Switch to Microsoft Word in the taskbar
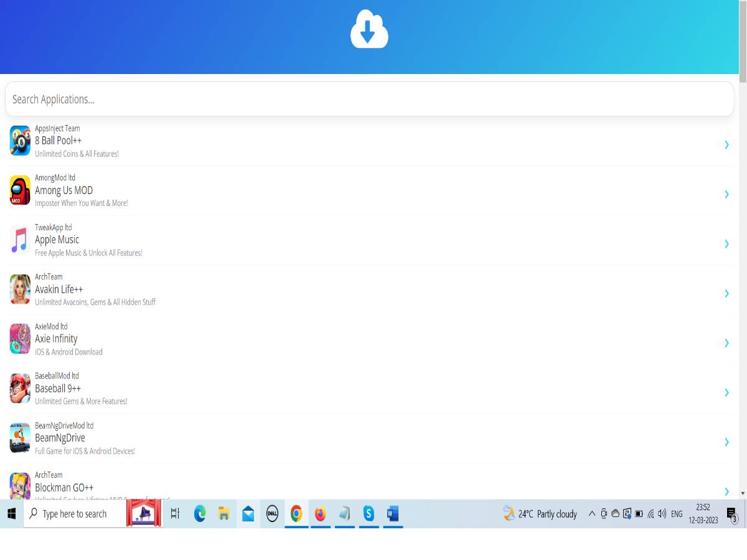The width and height of the screenshot is (747, 560). click(x=393, y=514)
